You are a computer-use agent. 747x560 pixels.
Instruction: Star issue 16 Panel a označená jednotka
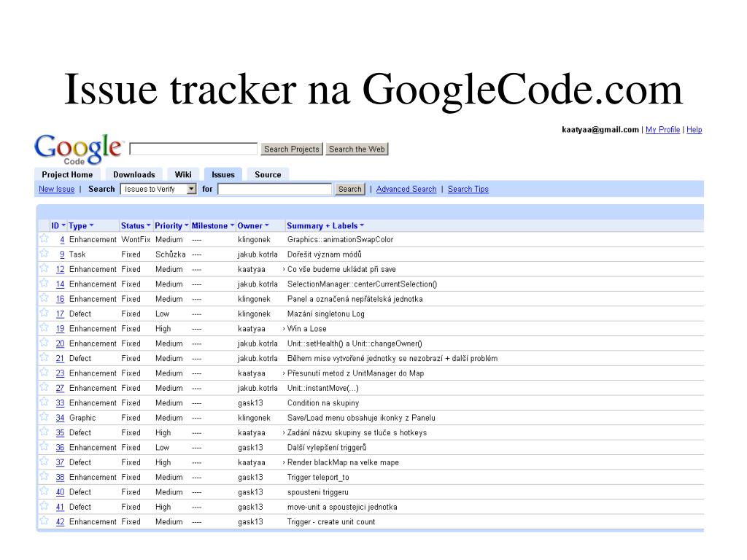(44, 298)
